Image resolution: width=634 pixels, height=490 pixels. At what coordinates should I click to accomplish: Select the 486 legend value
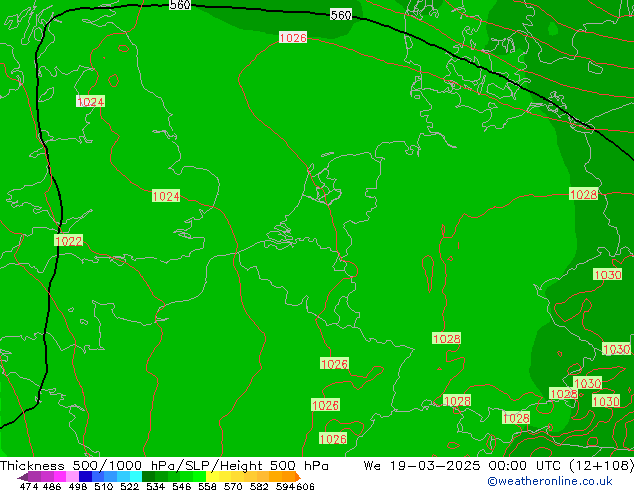(52, 486)
